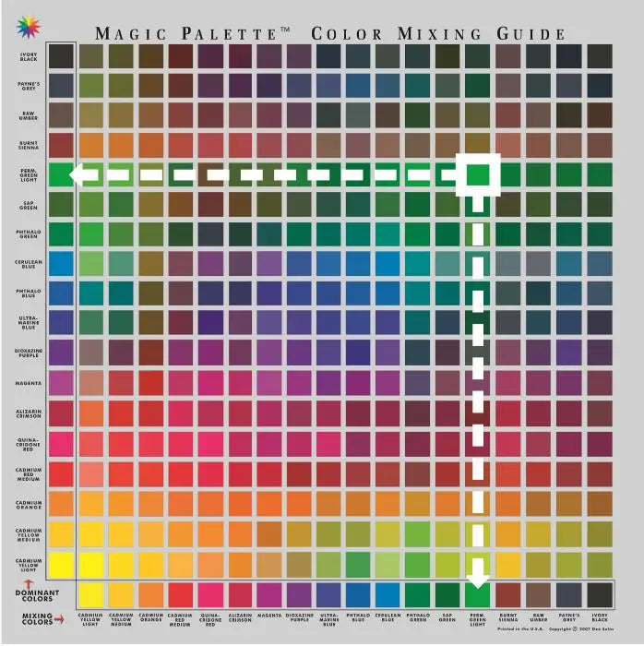Select the Cadmium Yellow Light dominant color swatch
Screen dimensions: 644x646
(x=61, y=565)
